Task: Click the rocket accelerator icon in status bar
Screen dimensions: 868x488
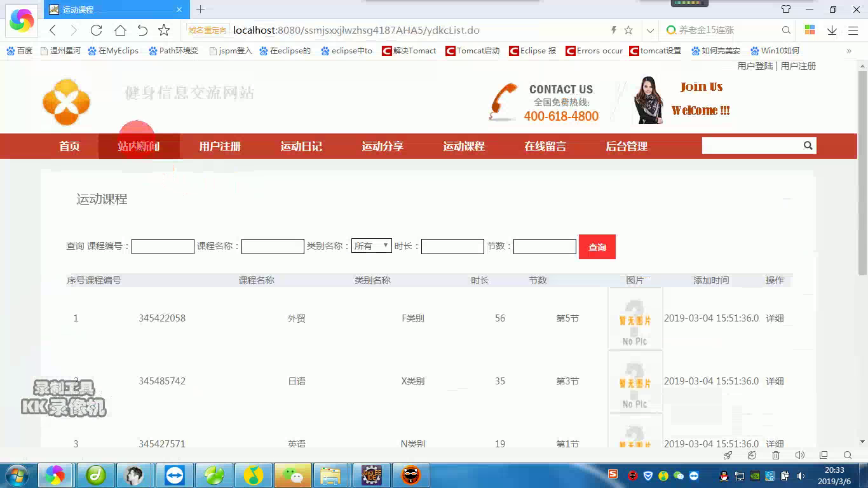Action: click(x=728, y=456)
